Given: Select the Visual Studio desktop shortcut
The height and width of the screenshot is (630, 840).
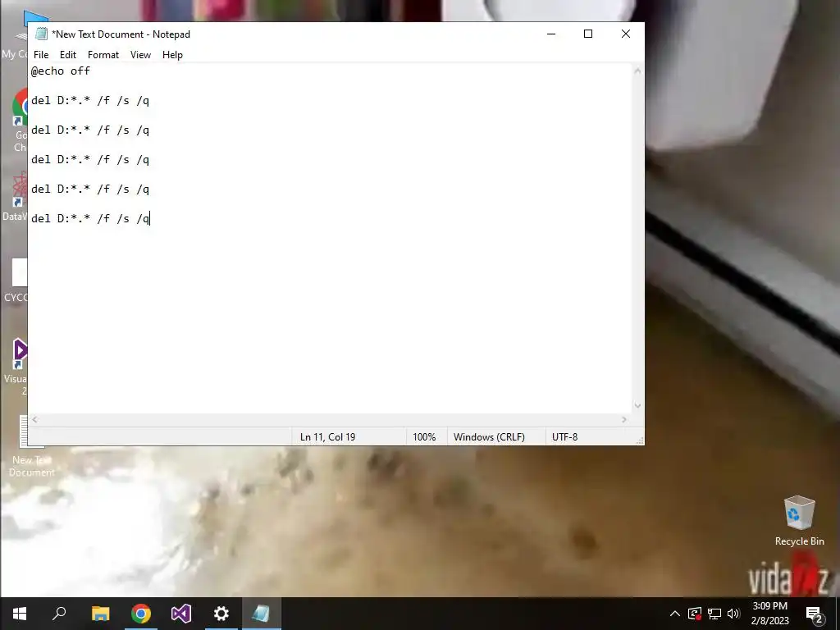Looking at the screenshot, I should coord(18,367).
